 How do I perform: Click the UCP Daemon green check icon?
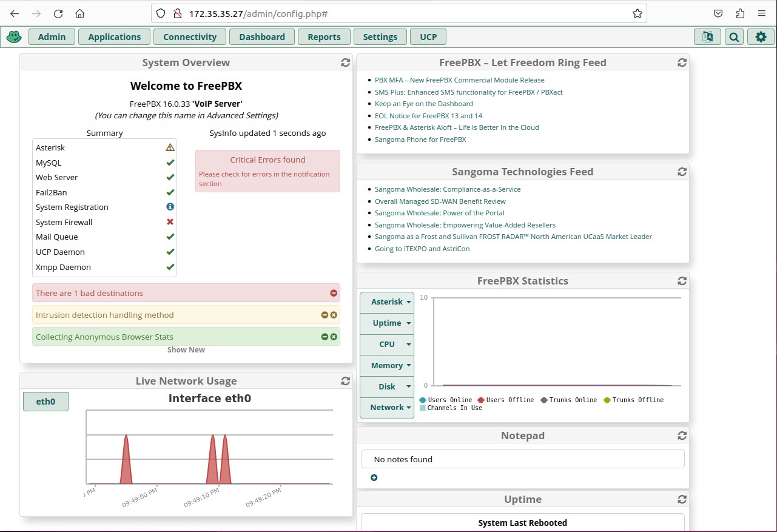[170, 252]
